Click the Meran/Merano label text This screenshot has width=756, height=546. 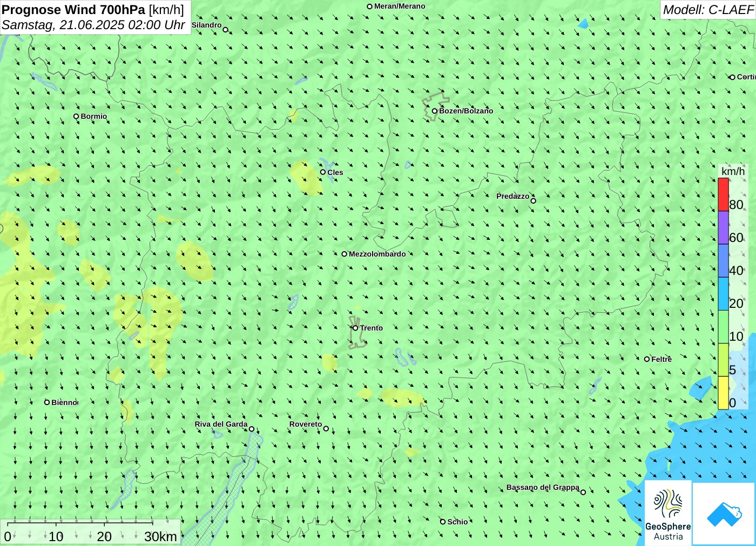[400, 6]
